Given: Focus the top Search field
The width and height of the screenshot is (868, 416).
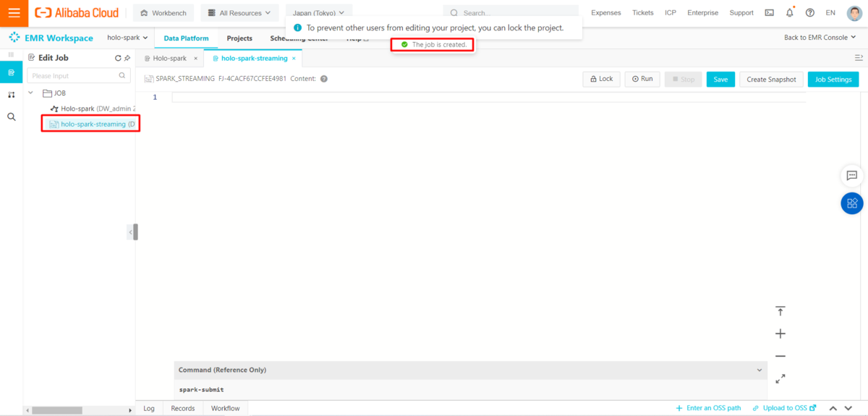Looking at the screenshot, I should pos(511,13).
